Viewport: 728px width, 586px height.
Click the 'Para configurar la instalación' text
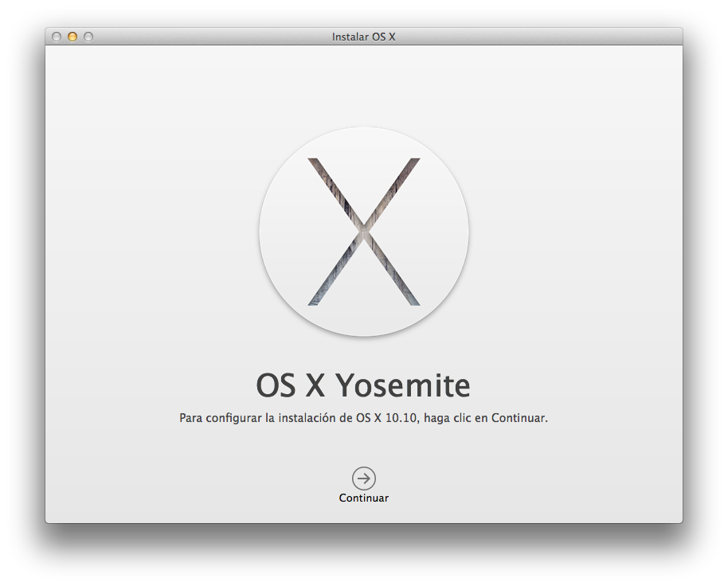(x=363, y=418)
